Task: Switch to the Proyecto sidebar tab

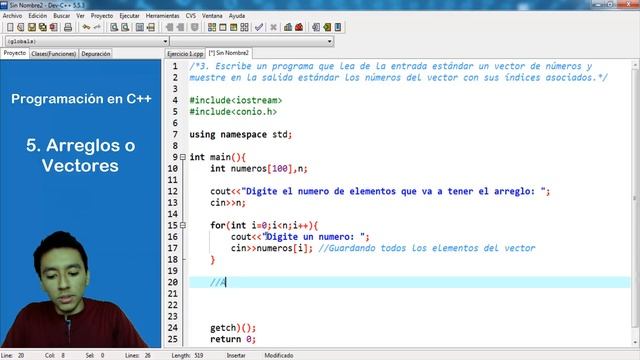Action: pyautogui.click(x=15, y=53)
